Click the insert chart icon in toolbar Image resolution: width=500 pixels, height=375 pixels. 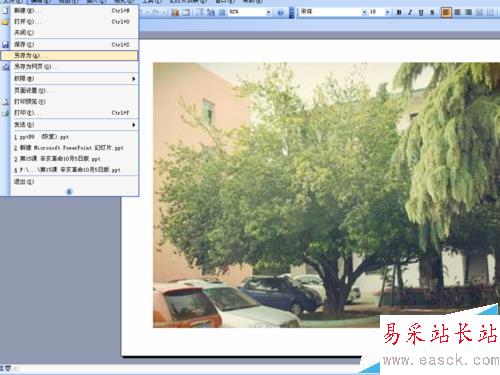[175, 12]
